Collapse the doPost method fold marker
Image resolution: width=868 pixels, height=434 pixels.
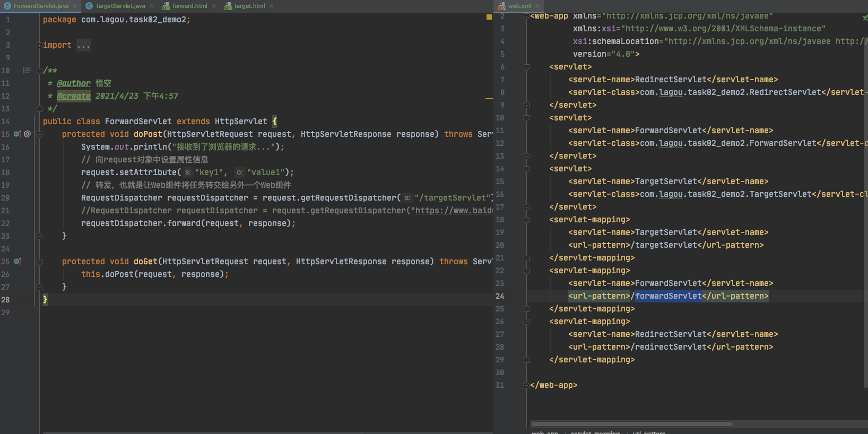point(39,134)
